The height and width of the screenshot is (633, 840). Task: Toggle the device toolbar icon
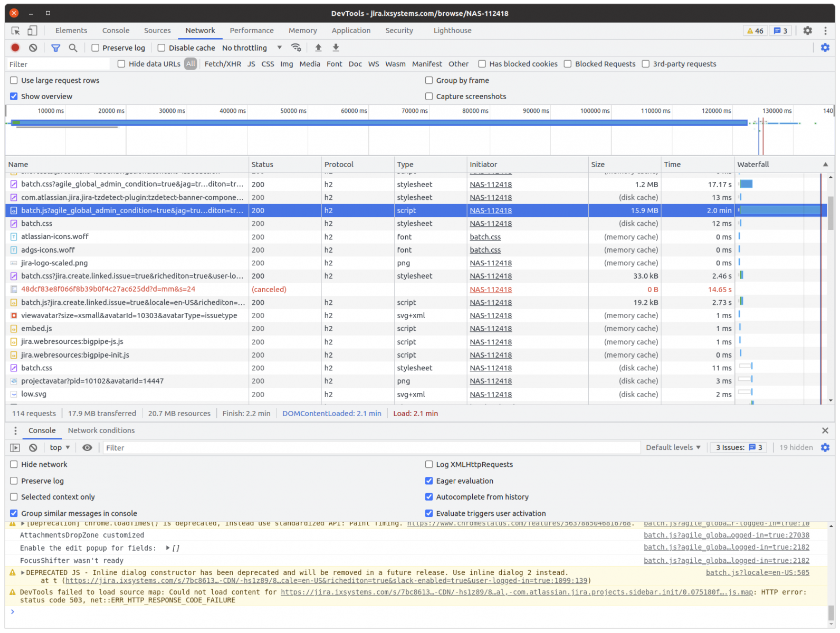32,31
